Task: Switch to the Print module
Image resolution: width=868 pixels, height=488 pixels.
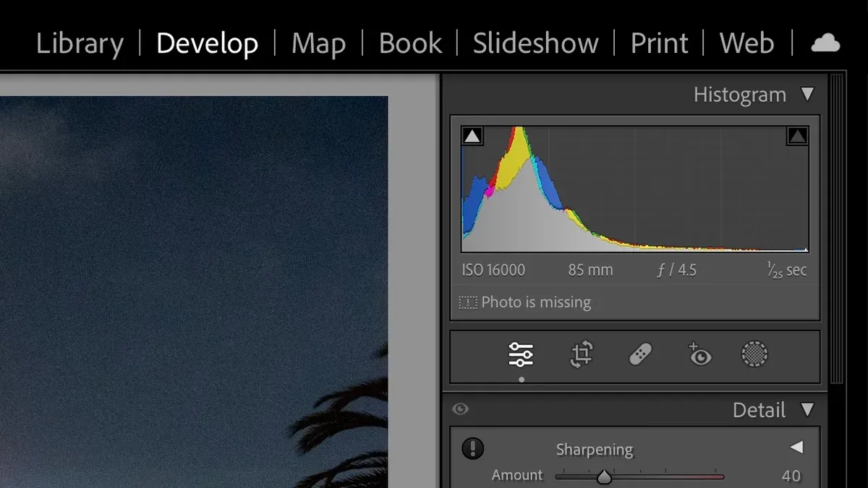Action: click(658, 43)
